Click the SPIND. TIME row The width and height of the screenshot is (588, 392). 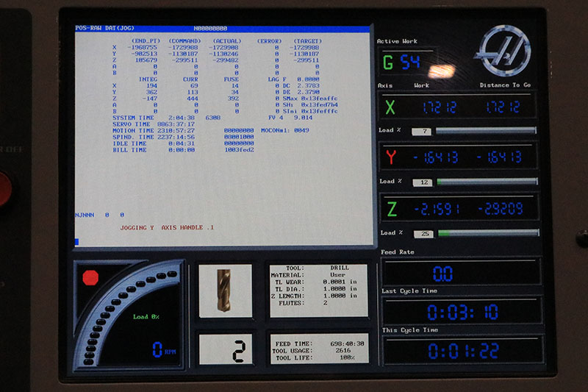point(154,137)
